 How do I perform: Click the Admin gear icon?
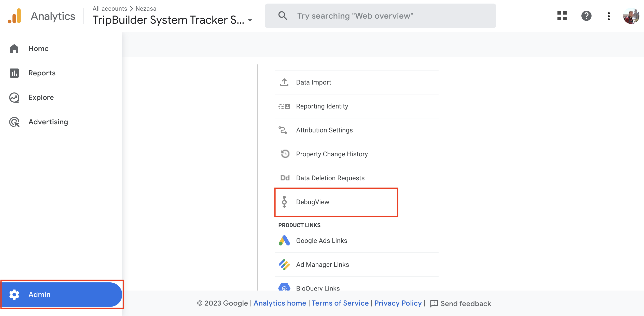tap(14, 294)
